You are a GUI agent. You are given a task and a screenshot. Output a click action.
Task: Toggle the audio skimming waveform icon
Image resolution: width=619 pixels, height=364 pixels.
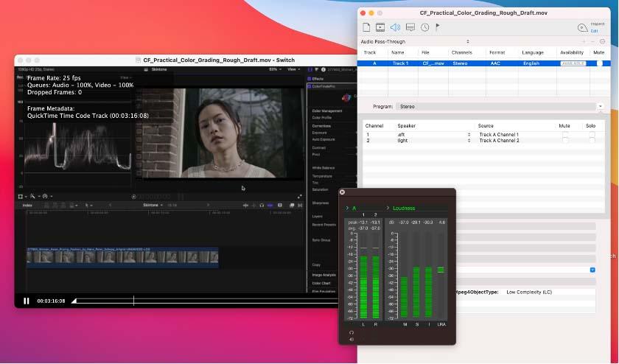click(245, 206)
